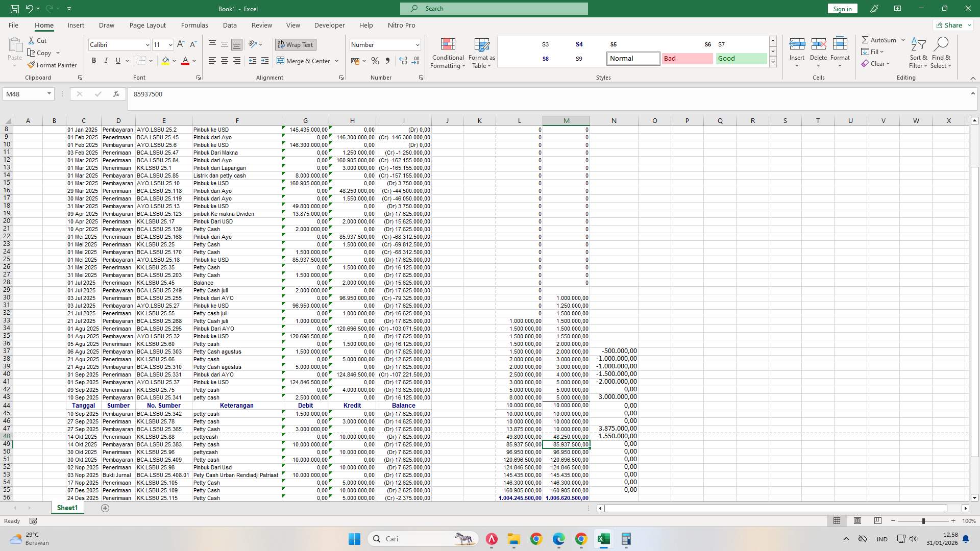
Task: Click the Sign in button
Action: pos(842,8)
